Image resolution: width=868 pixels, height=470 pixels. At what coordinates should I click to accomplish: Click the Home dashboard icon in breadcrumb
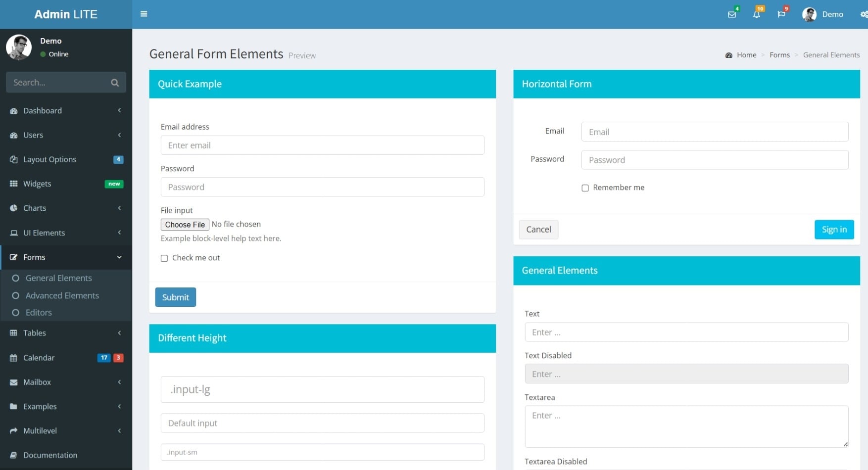point(729,55)
